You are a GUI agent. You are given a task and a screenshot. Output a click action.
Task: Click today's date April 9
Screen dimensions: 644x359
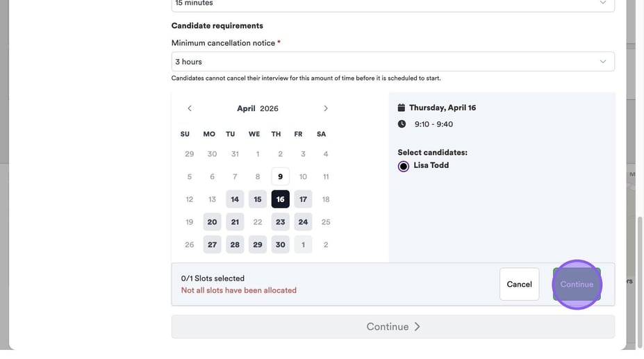(x=280, y=176)
